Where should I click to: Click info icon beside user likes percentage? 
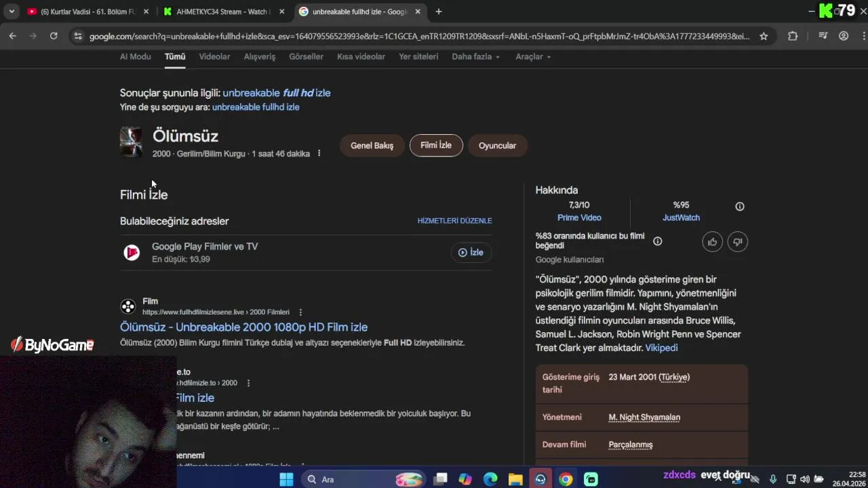click(657, 241)
